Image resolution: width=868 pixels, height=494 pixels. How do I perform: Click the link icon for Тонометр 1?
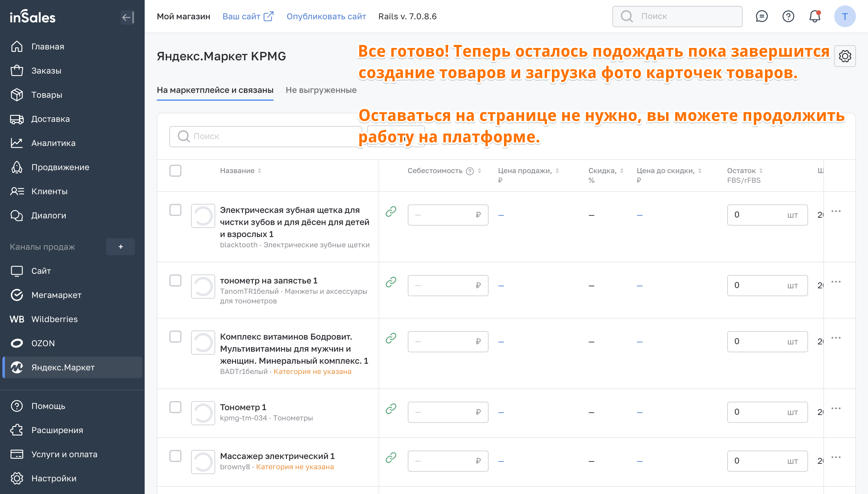[391, 409]
